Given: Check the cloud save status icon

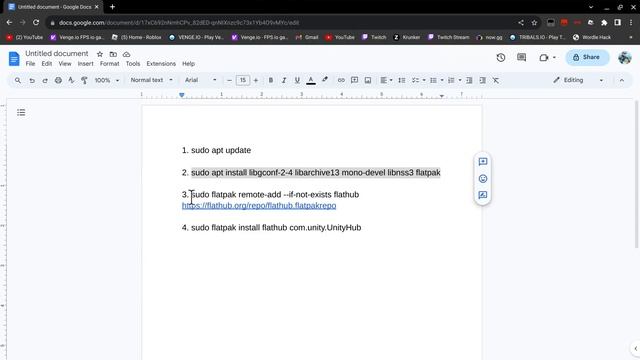Looking at the screenshot, I should coord(127,54).
